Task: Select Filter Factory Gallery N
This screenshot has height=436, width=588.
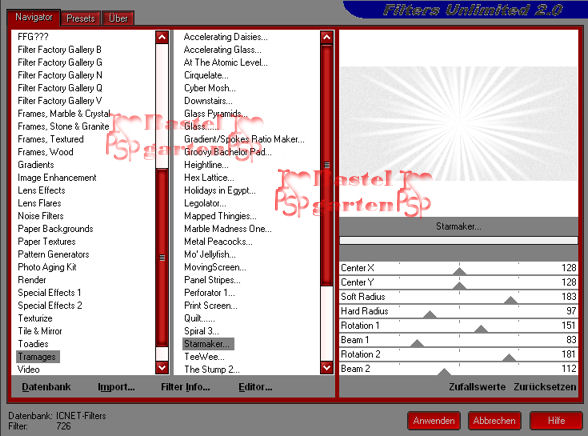Action: tap(60, 75)
